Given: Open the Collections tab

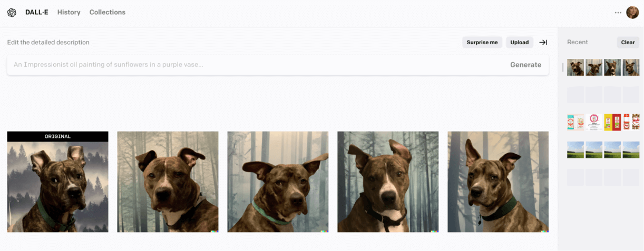Looking at the screenshot, I should coord(108,12).
